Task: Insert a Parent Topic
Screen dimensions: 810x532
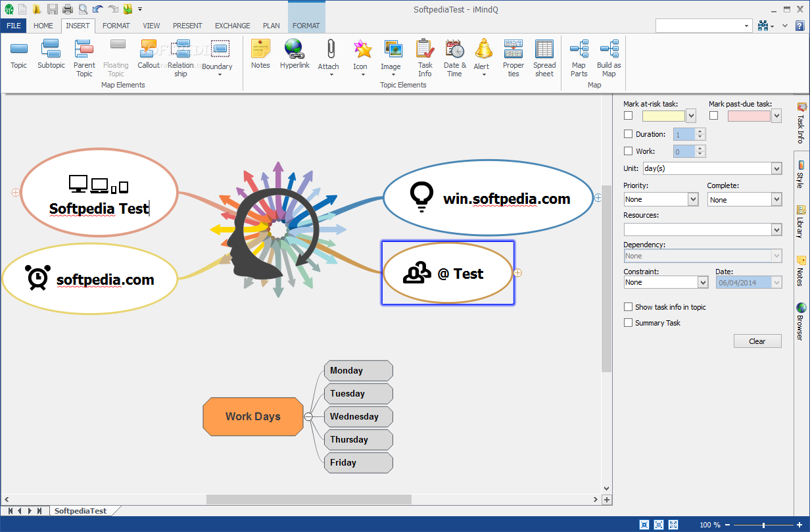Action: (x=84, y=58)
